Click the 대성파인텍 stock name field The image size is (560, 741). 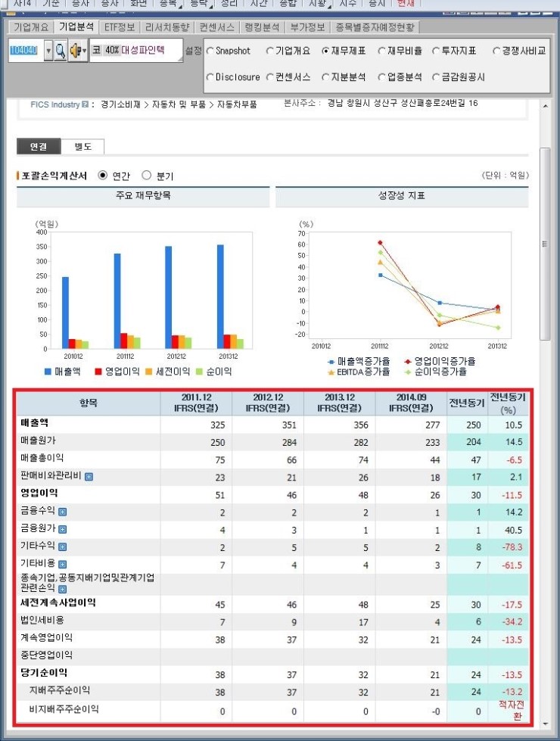136,50
